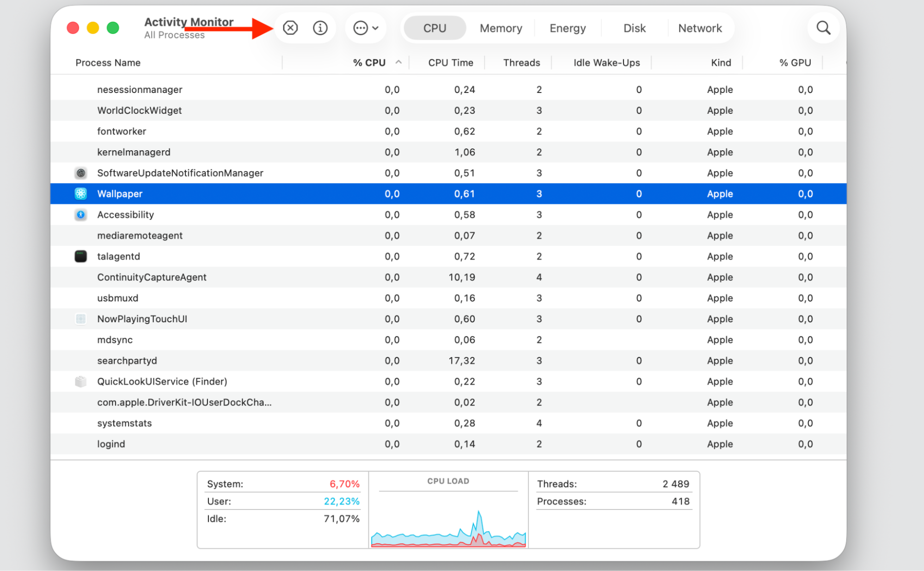Select the QuickLookUIService (Finder) process

448,381
